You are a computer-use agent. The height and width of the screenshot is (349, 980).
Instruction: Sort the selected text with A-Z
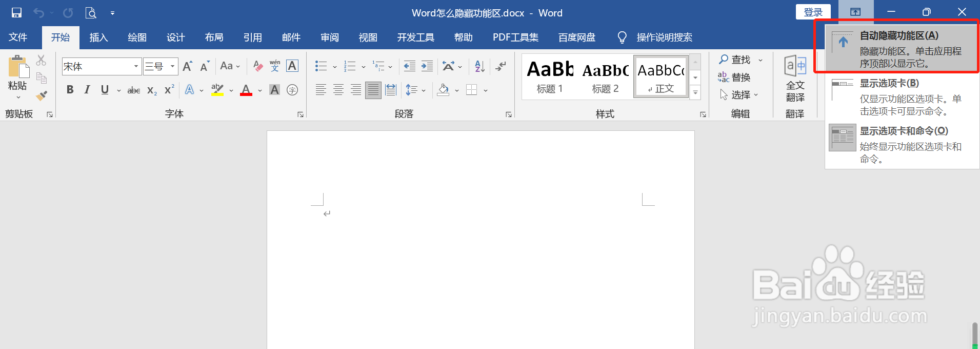[x=479, y=66]
